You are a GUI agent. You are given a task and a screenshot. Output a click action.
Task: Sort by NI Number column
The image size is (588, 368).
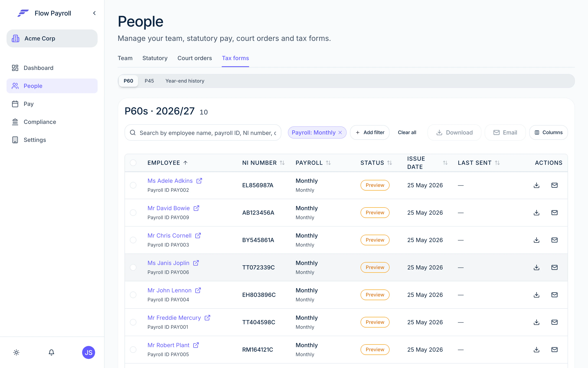[263, 163]
